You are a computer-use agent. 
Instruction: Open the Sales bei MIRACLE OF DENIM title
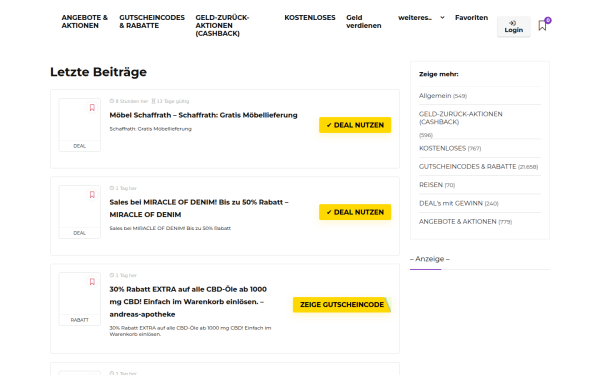[199, 208]
